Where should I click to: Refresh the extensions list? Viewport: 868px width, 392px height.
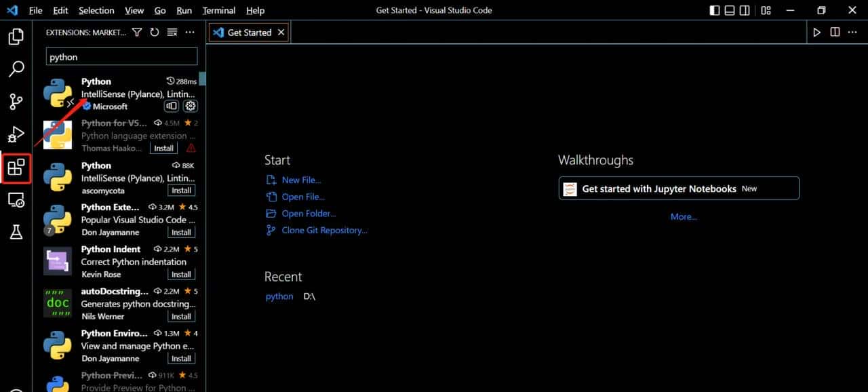[x=155, y=32]
